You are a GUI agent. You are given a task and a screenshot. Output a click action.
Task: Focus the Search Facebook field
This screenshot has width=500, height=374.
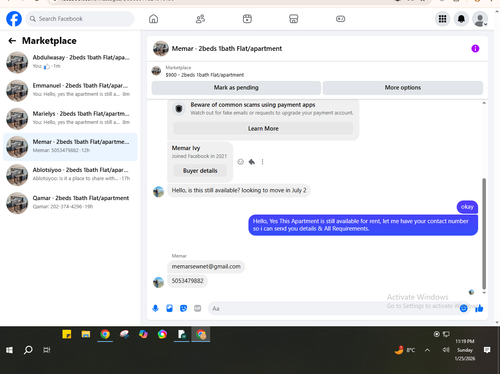click(x=80, y=19)
